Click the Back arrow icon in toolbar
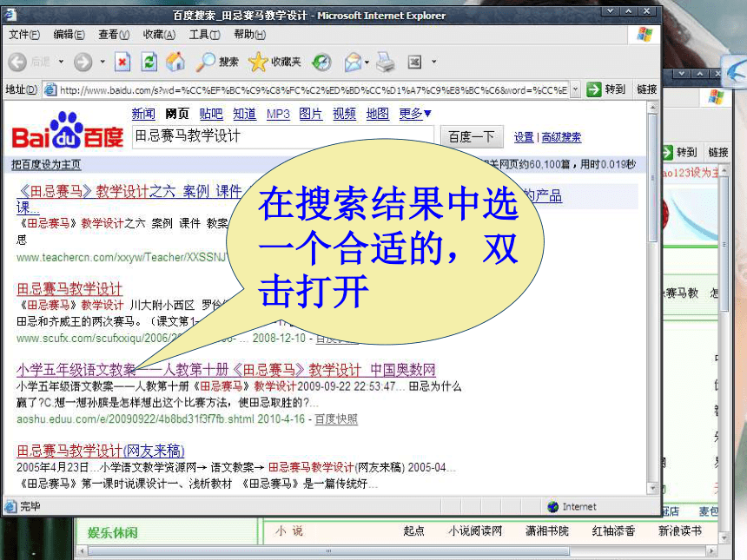747x560 pixels. point(17,62)
